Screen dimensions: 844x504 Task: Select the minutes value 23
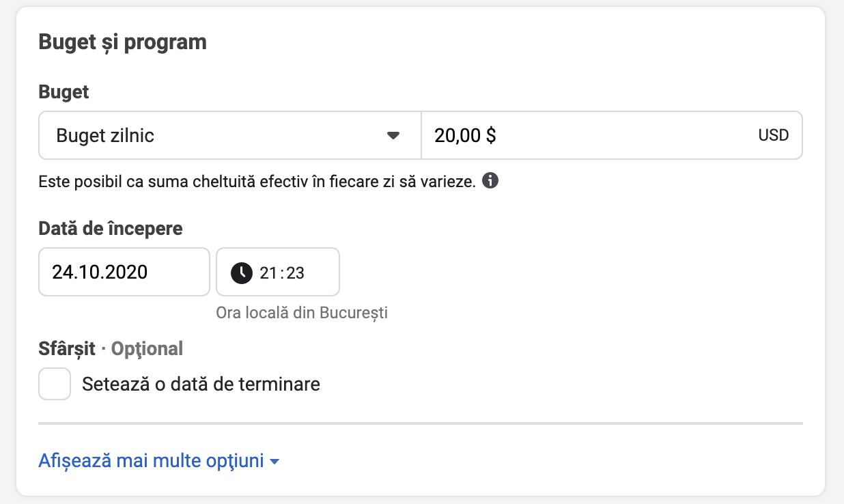point(296,273)
